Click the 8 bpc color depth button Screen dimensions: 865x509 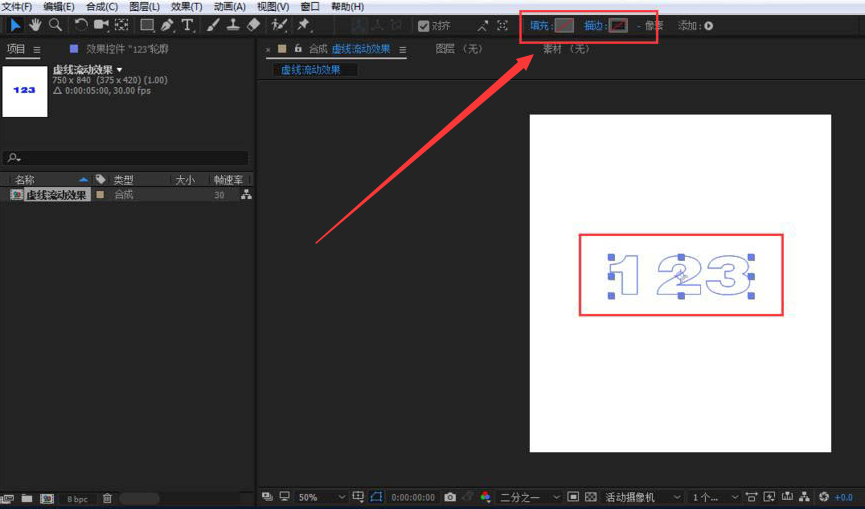point(76,498)
